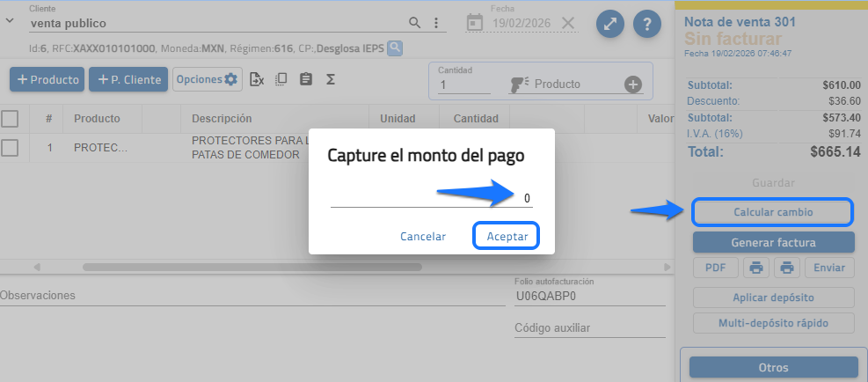
Task: Click the client search magnifier icon
Action: [x=414, y=23]
